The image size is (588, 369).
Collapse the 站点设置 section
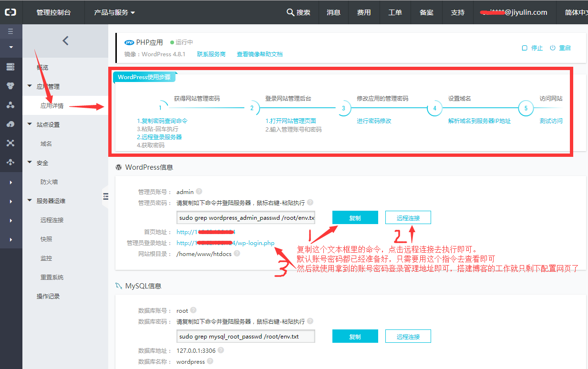tap(30, 124)
